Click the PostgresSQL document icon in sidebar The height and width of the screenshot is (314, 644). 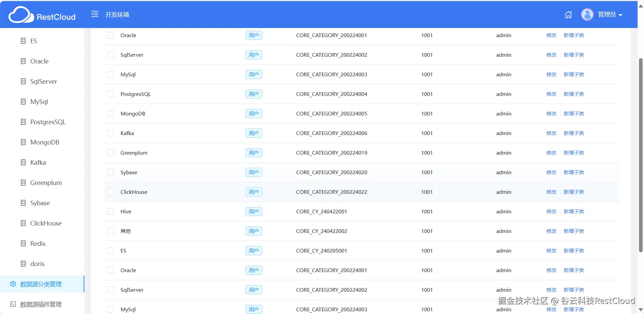point(23,122)
